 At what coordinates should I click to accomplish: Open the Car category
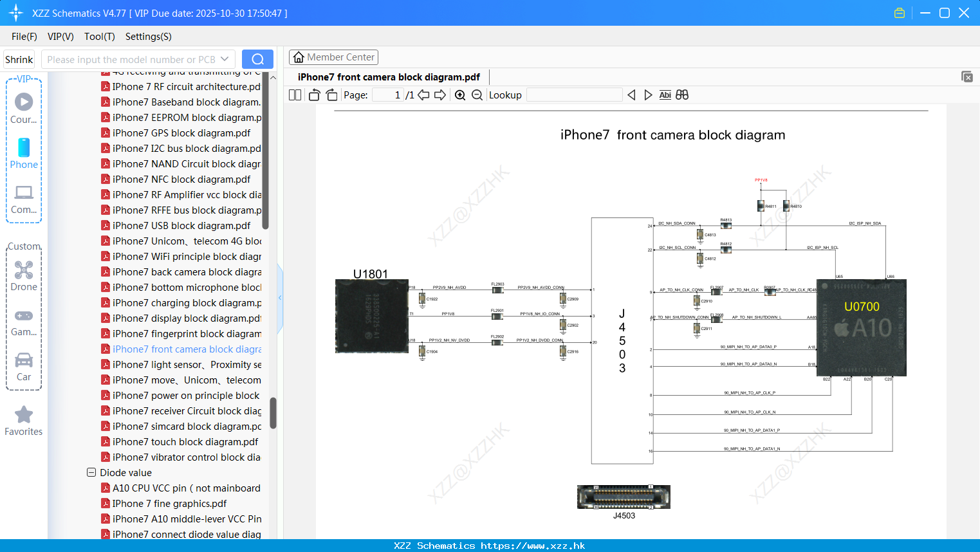(24, 367)
